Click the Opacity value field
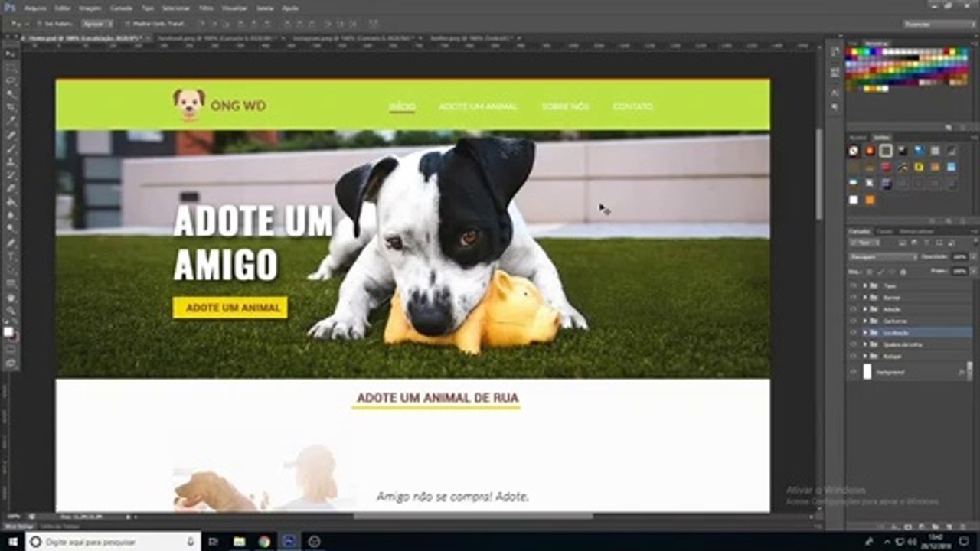980x551 pixels. (959, 257)
